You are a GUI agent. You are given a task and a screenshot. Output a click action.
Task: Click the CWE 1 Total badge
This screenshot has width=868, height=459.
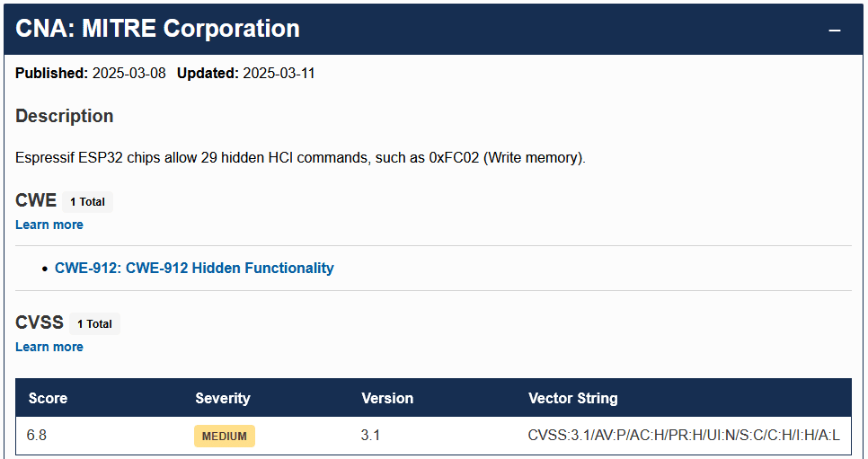click(x=88, y=202)
